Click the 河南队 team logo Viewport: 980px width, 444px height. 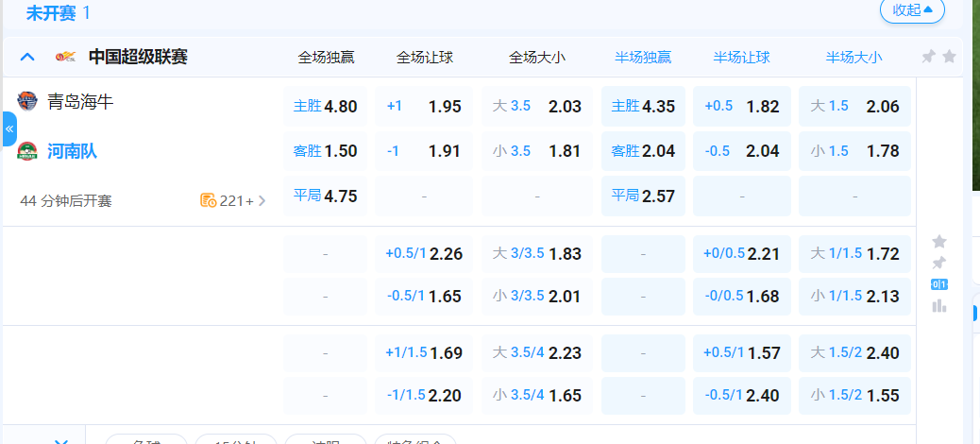click(x=27, y=151)
